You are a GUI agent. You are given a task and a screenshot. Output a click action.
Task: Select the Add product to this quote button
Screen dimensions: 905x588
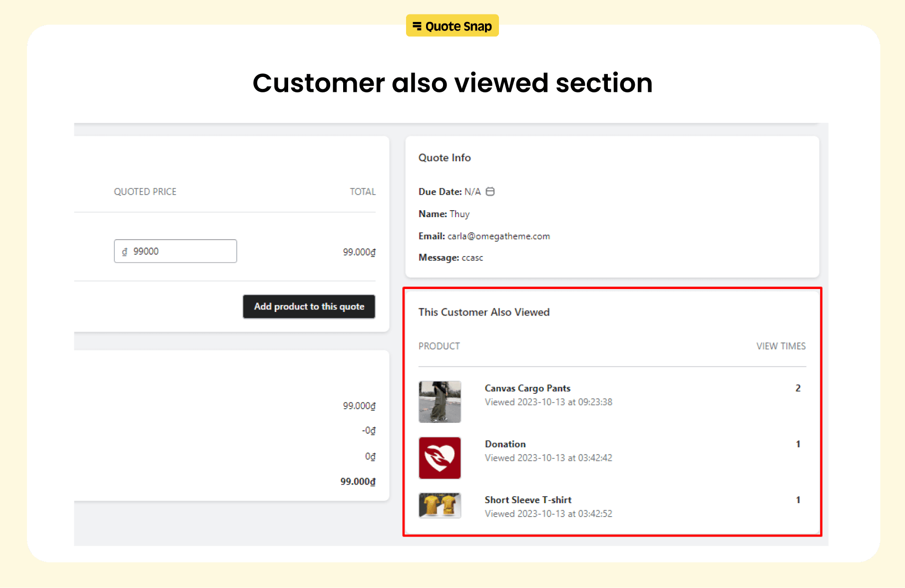click(309, 306)
